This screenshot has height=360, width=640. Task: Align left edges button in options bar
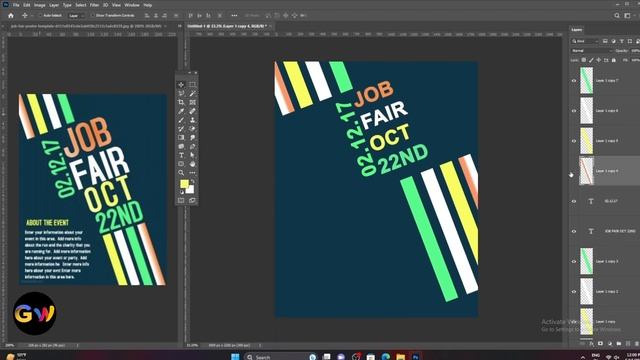pyautogui.click(x=147, y=16)
